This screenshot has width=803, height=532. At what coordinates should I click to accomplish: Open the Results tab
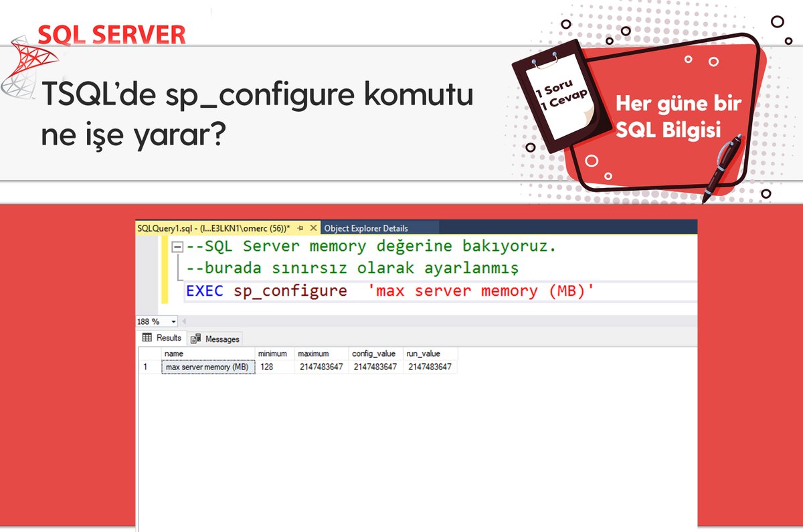point(163,338)
